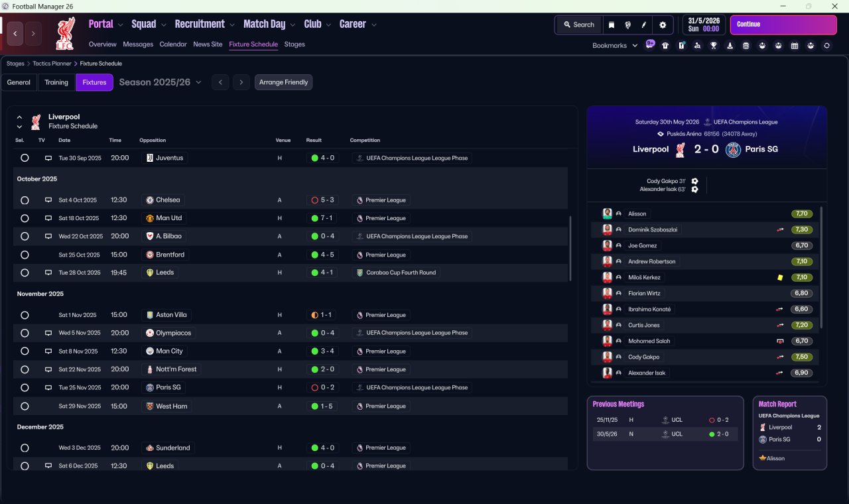Open the bookmark icon next to Search
The image size is (849, 504).
pos(612,25)
